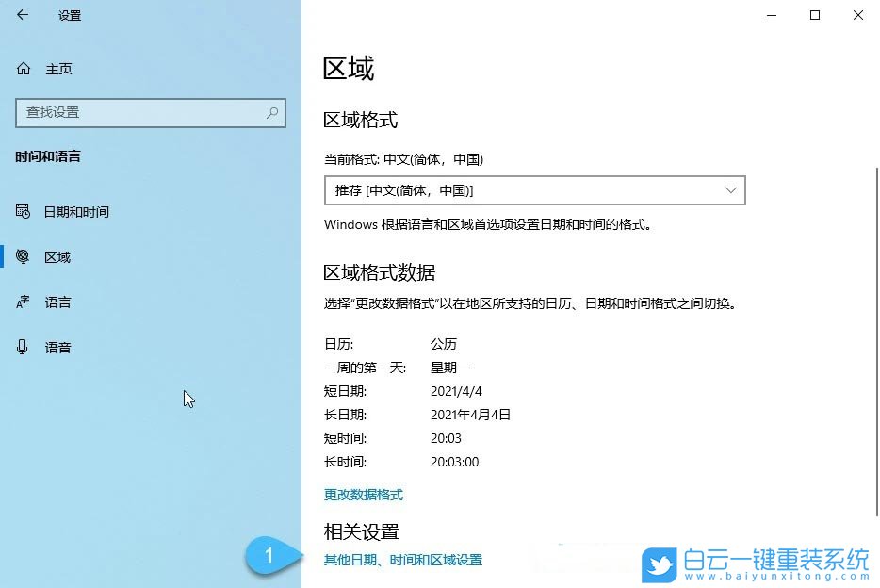Image resolution: width=880 pixels, height=588 pixels.
Task: Select the 语言 sidebar icon
Action: point(23,302)
